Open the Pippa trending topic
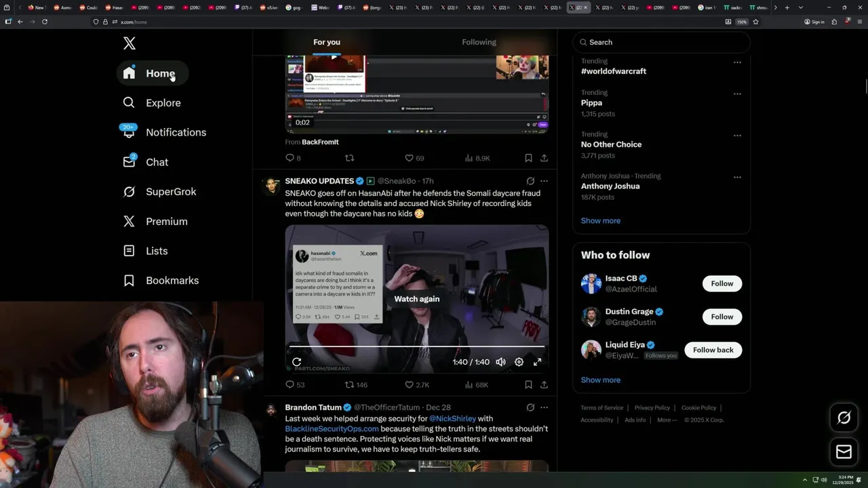868x488 pixels. [x=591, y=103]
